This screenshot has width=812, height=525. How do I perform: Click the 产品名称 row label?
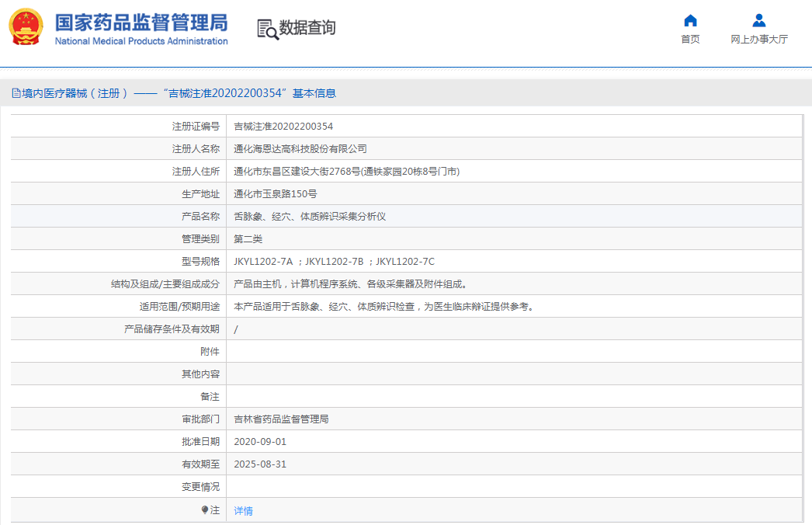pyautogui.click(x=200, y=217)
